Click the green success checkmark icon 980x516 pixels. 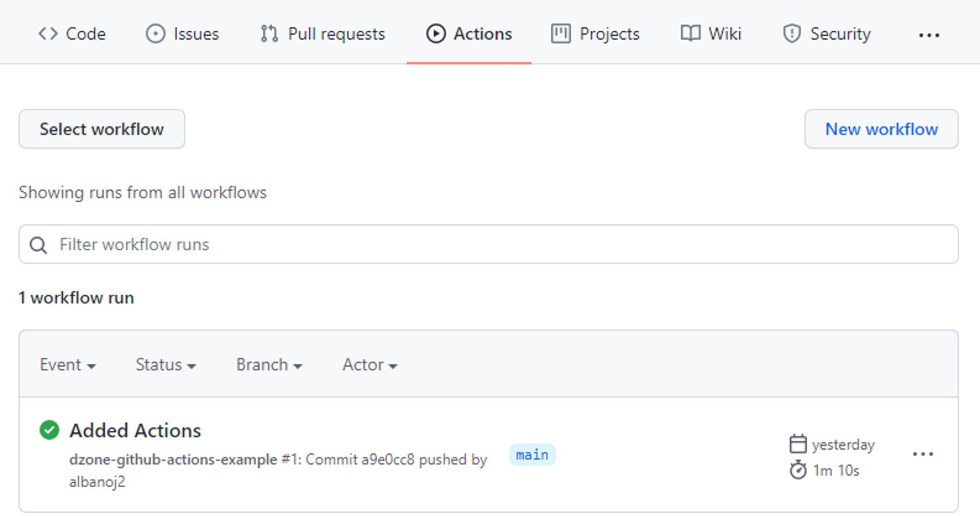[x=50, y=429]
